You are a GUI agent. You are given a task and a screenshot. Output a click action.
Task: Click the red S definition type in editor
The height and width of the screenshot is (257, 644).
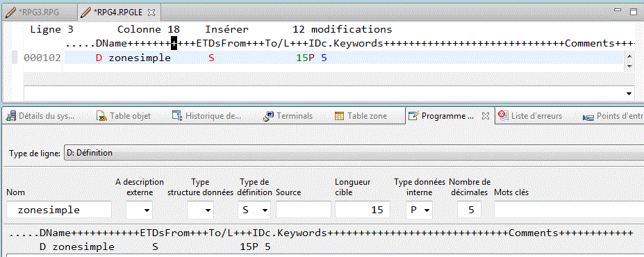click(211, 58)
